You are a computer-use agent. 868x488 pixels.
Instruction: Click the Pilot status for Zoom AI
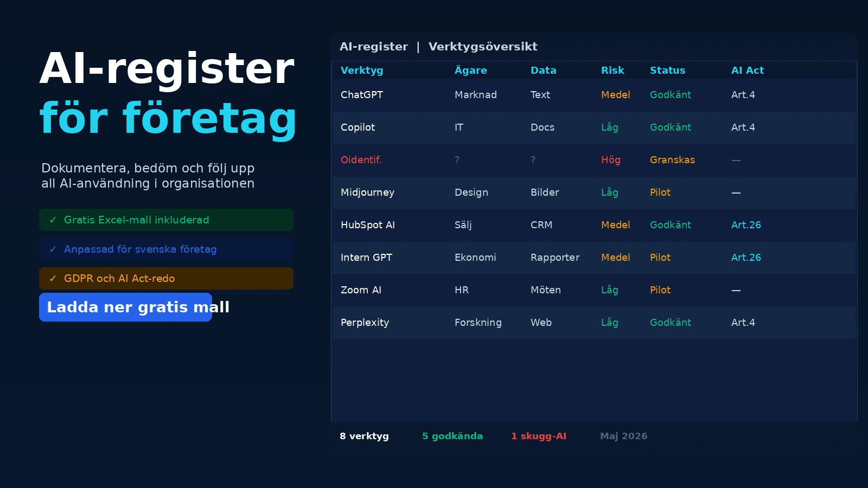660,290
